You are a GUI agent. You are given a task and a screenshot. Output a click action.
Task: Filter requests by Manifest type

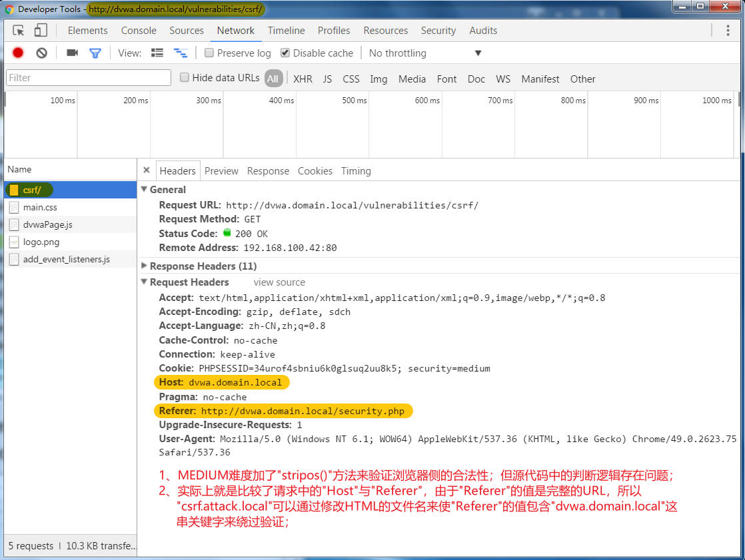tap(540, 79)
